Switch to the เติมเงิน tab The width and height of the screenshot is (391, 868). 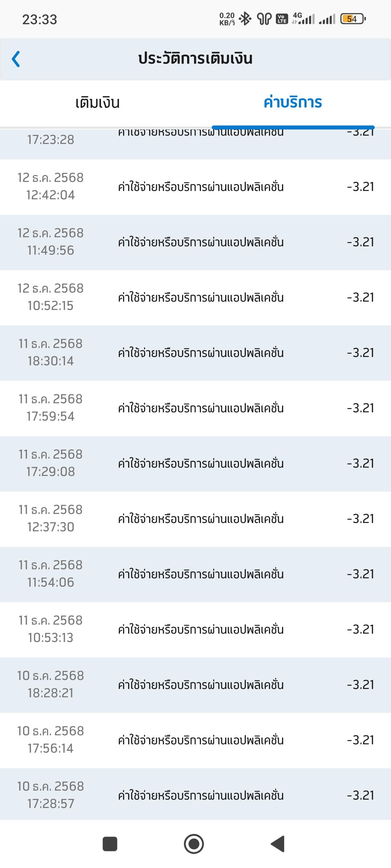[x=98, y=103]
